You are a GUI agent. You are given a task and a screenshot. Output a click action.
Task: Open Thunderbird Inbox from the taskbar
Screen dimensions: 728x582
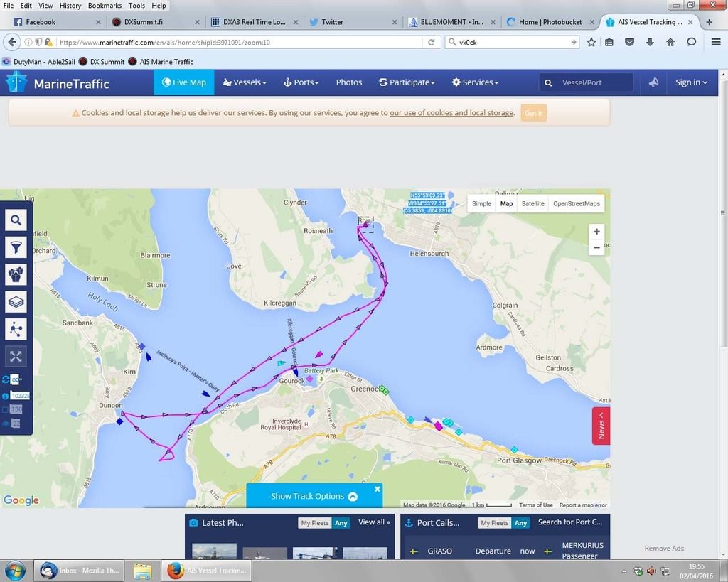[80, 571]
